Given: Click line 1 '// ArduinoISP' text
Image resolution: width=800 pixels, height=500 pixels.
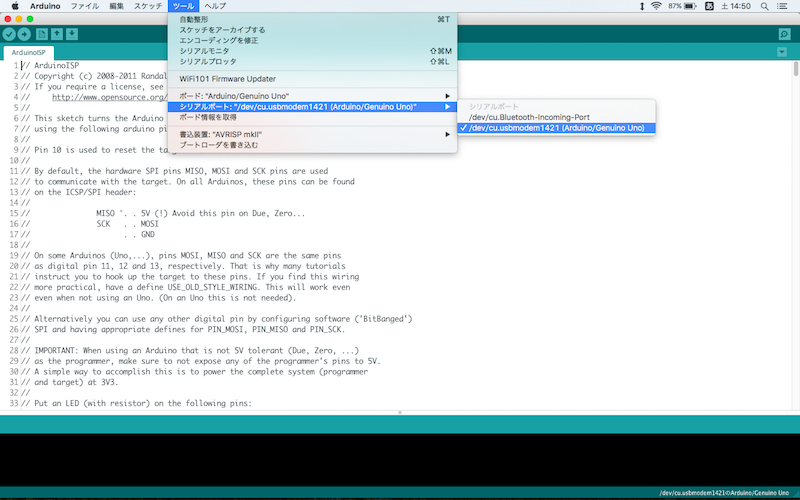Looking at the screenshot, I should [50, 65].
